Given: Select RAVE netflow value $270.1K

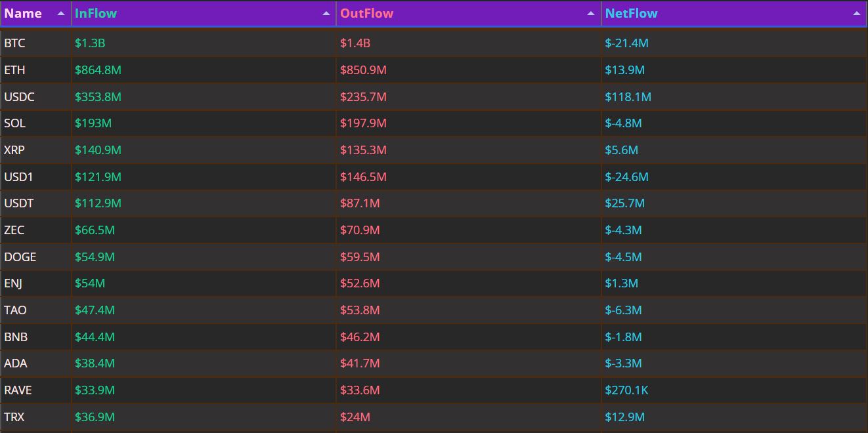Looking at the screenshot, I should (x=626, y=390).
